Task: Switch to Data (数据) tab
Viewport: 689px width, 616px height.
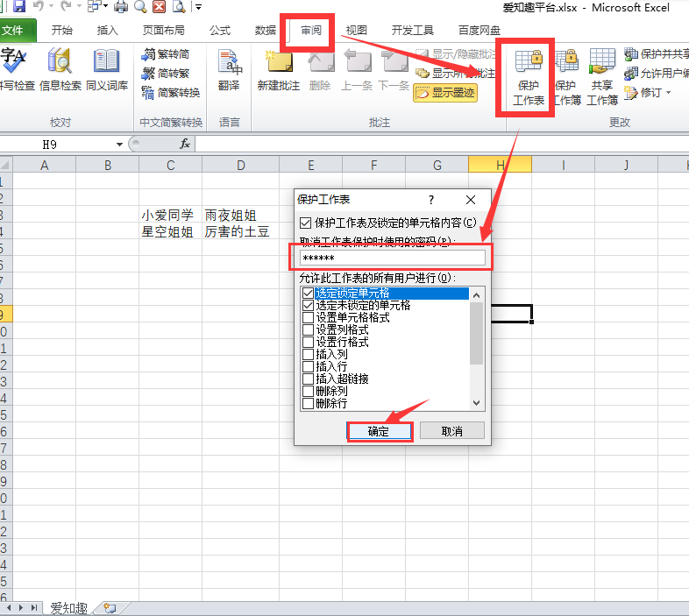Action: click(266, 31)
